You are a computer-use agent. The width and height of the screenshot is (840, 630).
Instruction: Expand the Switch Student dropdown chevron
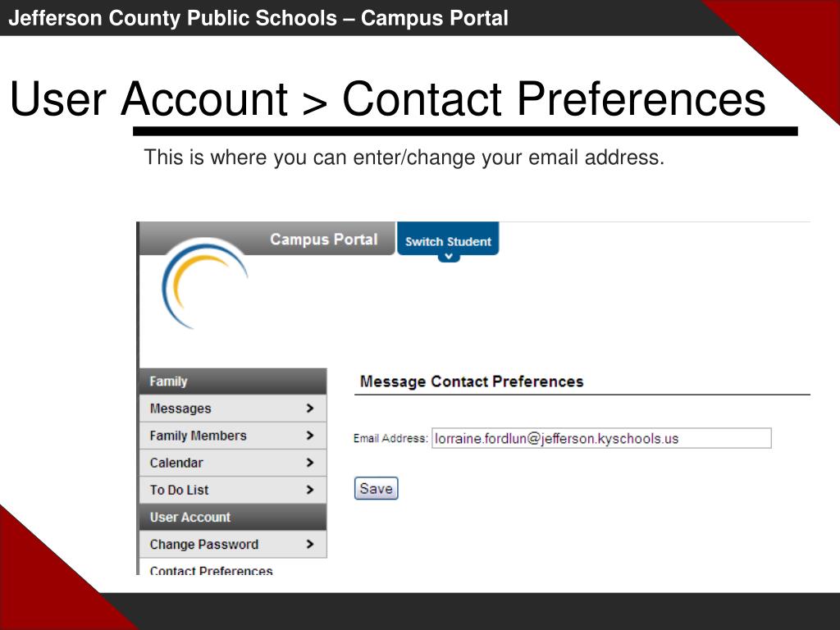449,257
